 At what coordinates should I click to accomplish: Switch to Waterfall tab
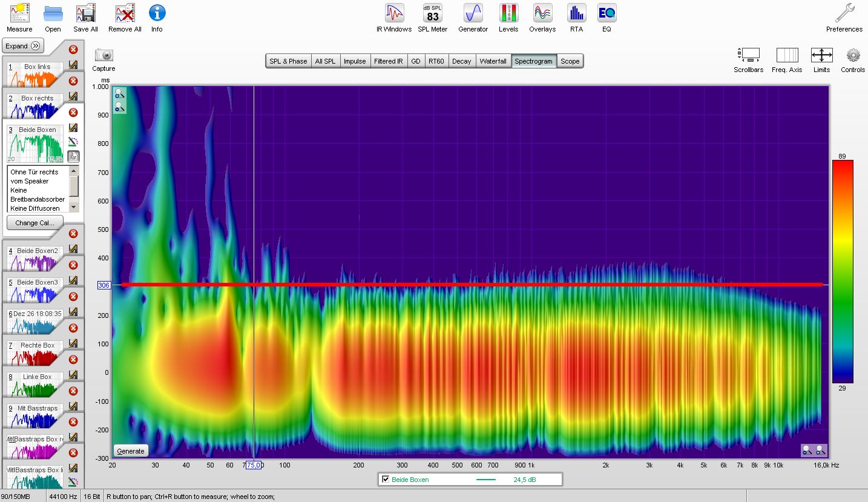tap(493, 61)
